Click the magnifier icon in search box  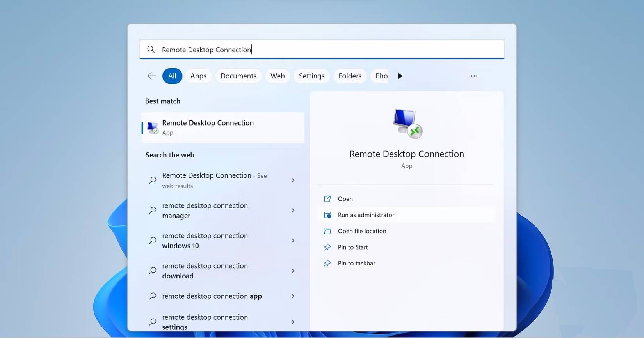pyautogui.click(x=151, y=50)
